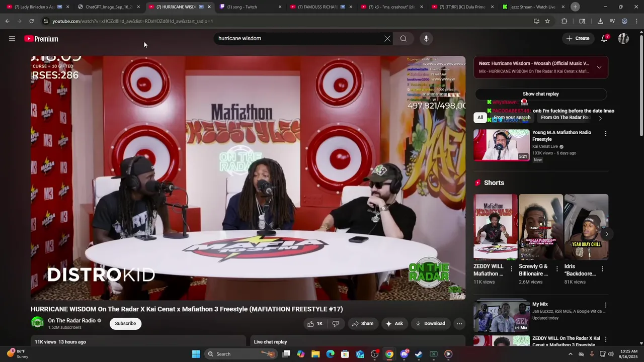The height and width of the screenshot is (362, 644).
Task: Open Chrome downloads icon
Action: pos(600,21)
